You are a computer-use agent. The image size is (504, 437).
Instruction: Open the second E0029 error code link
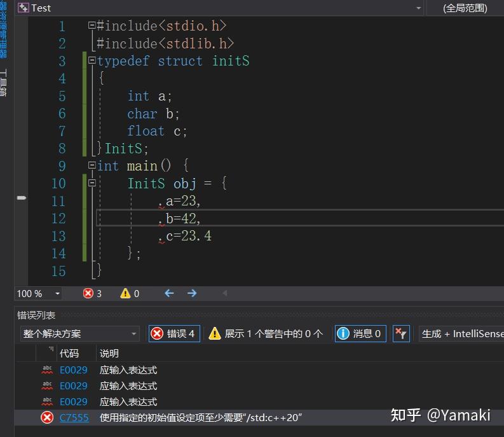[x=74, y=386]
